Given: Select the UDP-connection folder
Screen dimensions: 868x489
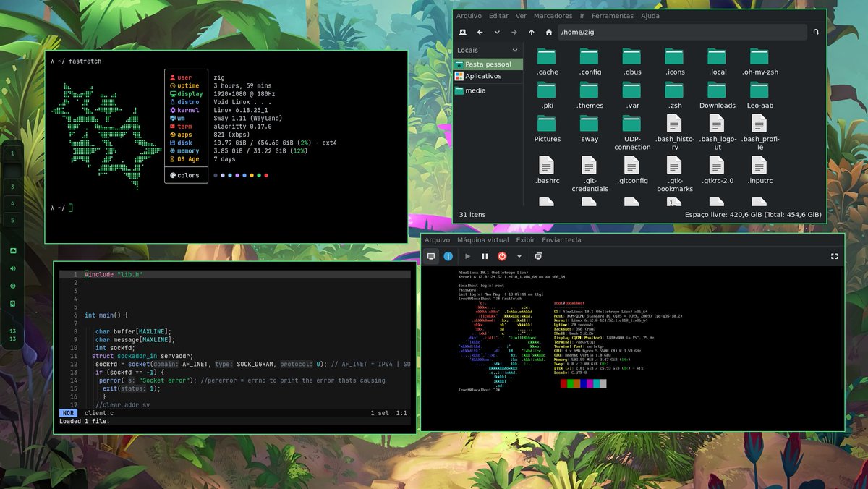Looking at the screenshot, I should tap(632, 132).
